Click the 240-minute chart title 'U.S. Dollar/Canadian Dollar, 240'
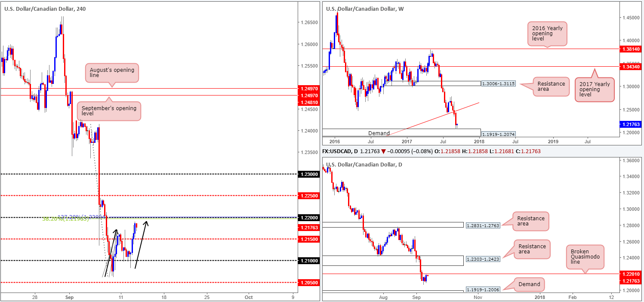Screen dimensions: 644x302 pos(45,9)
